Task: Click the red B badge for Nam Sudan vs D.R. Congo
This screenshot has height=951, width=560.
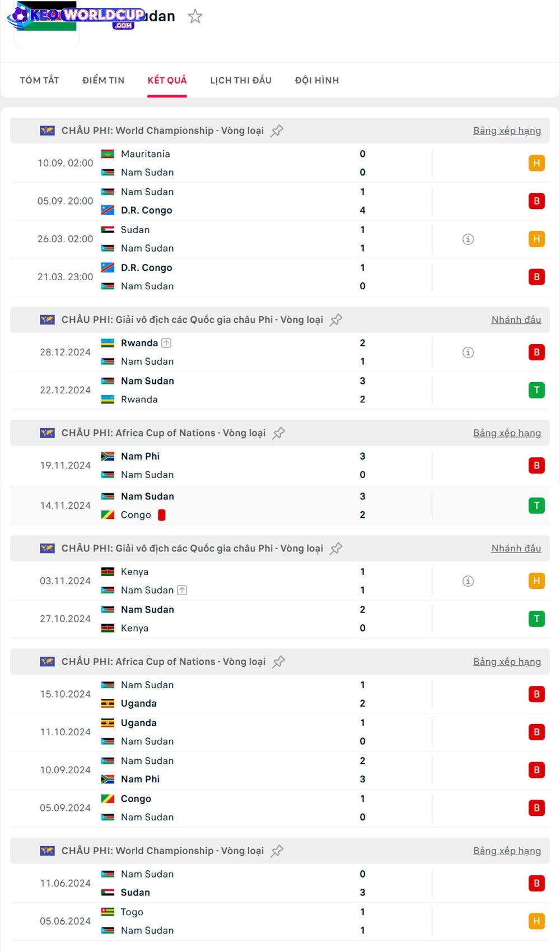Action: 536,201
